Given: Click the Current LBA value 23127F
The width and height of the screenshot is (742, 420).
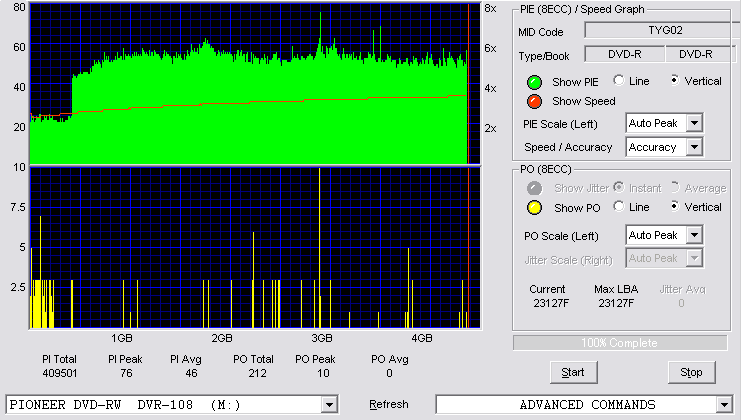Looking at the screenshot, I should pos(551,303).
